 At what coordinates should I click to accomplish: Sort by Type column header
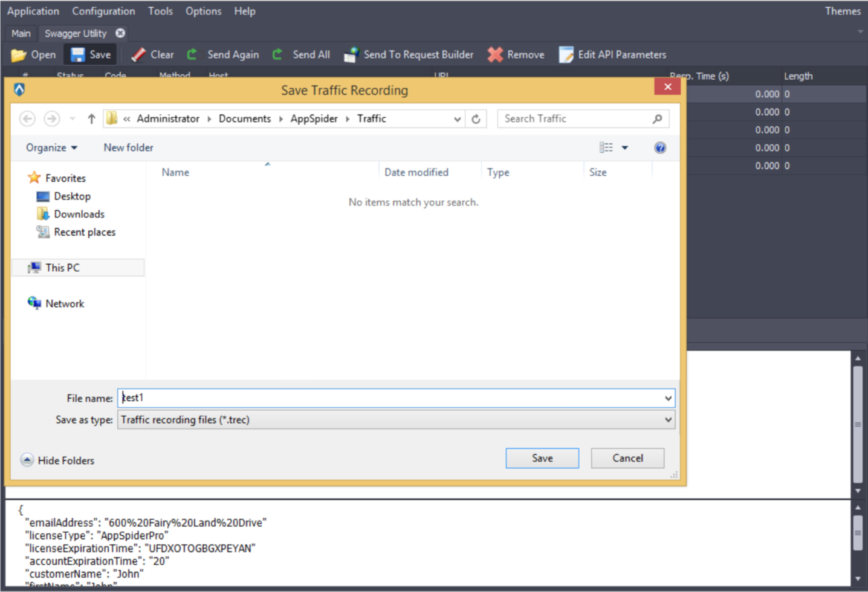click(x=498, y=172)
